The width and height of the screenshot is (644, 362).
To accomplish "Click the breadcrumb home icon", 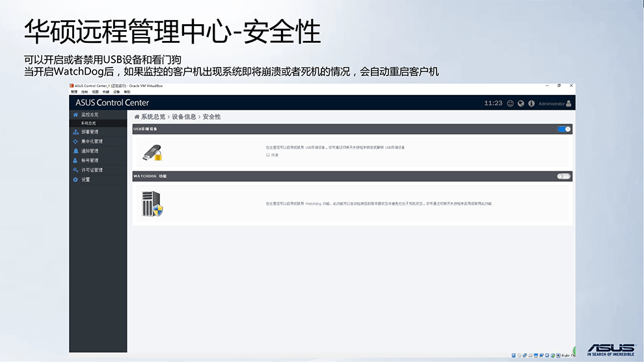I will [x=137, y=117].
